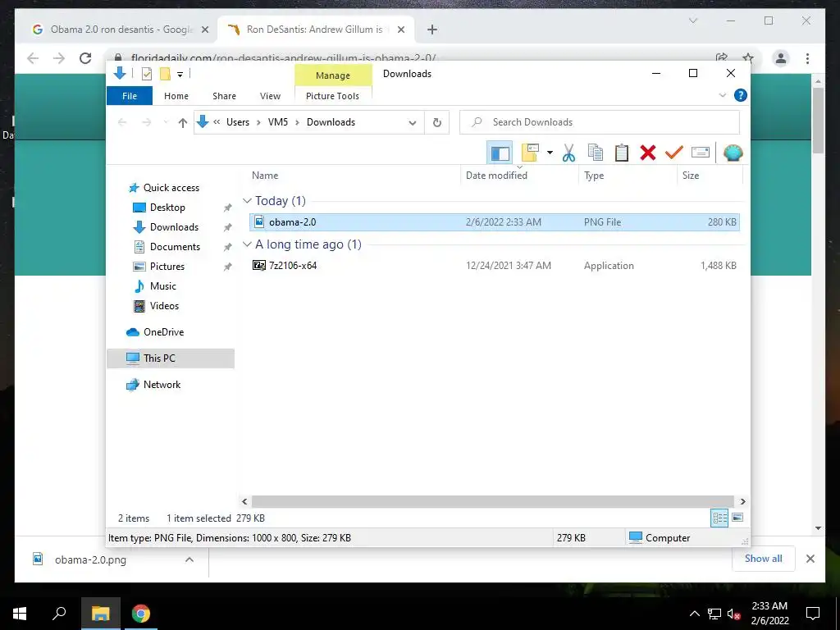Open Downloads in navigation pane
Screen dimensions: 840x630
click(x=174, y=227)
